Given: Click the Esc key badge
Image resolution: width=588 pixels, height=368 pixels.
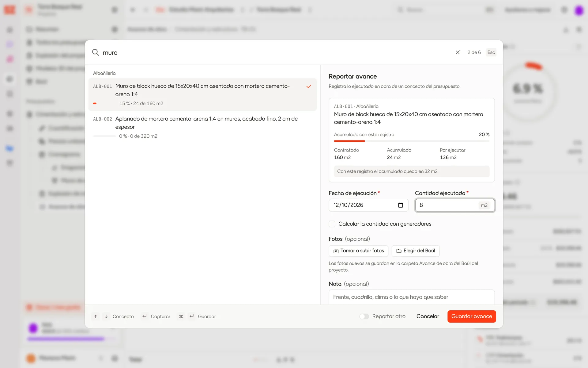Looking at the screenshot, I should tap(491, 52).
